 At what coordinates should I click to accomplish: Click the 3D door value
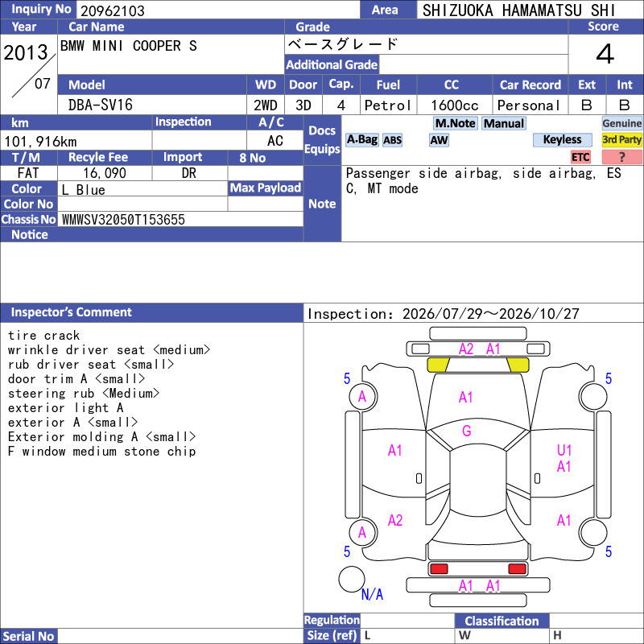pos(303,105)
